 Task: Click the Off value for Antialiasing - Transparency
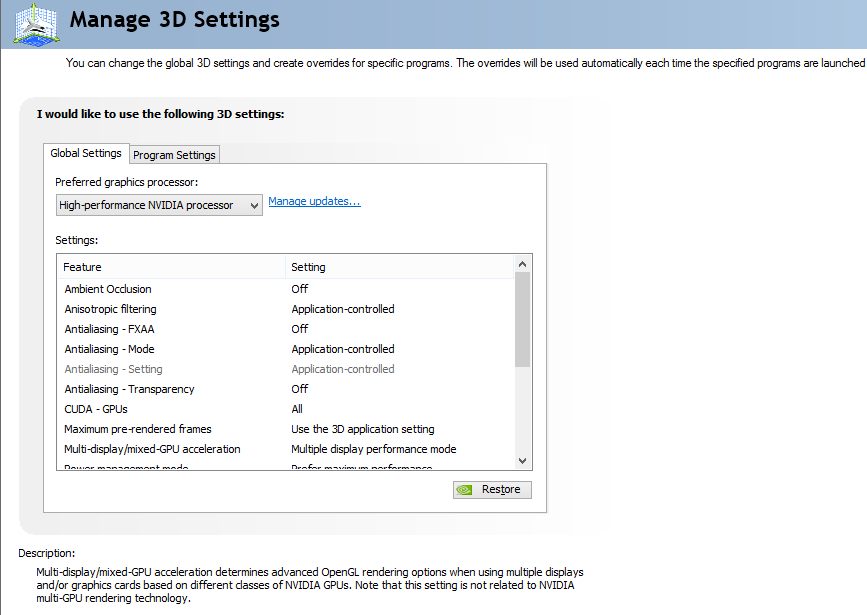coord(300,389)
